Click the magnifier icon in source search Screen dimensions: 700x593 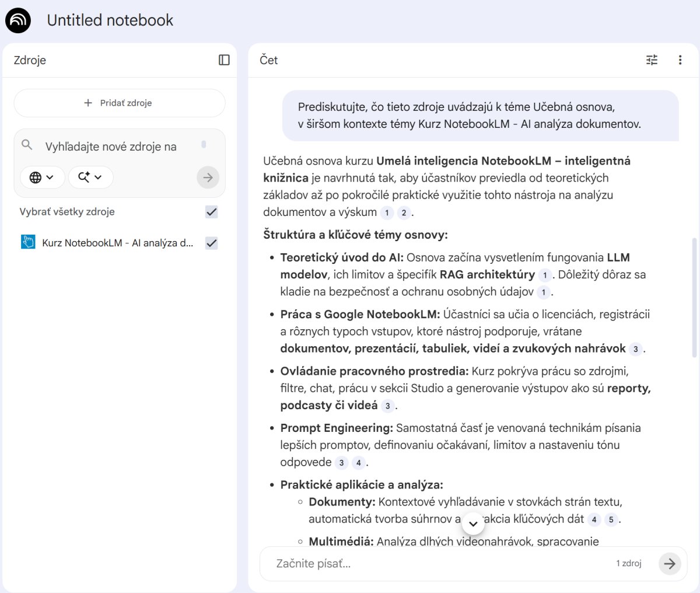click(x=27, y=145)
